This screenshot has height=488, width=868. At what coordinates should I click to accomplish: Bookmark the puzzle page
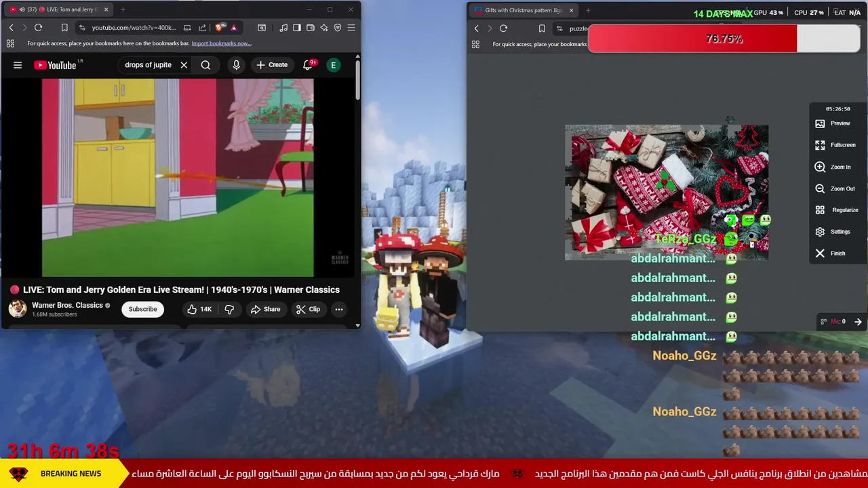[x=542, y=28]
